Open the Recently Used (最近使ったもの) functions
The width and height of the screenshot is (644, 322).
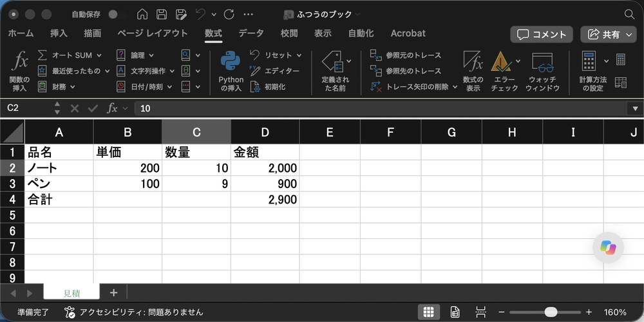pyautogui.click(x=73, y=71)
